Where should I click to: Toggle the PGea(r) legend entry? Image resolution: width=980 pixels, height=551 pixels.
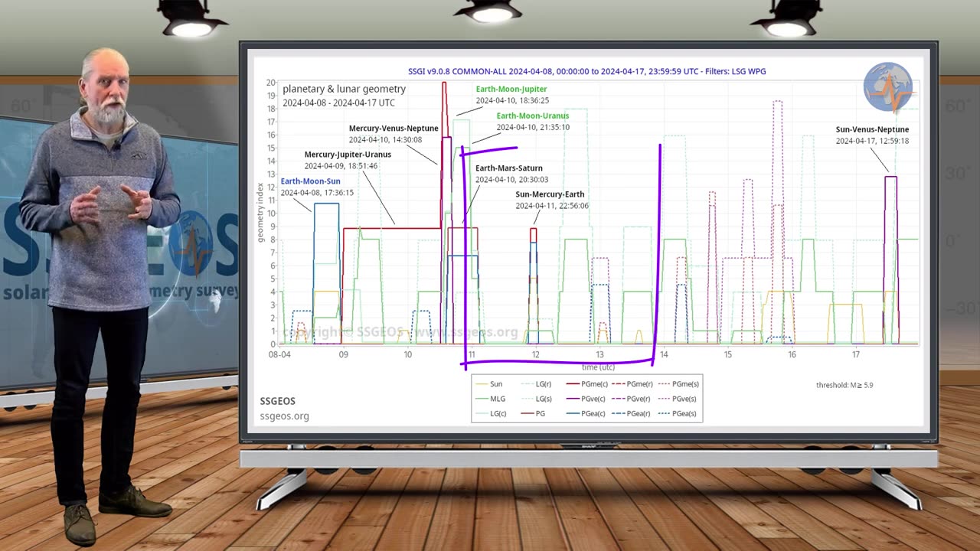click(x=632, y=413)
